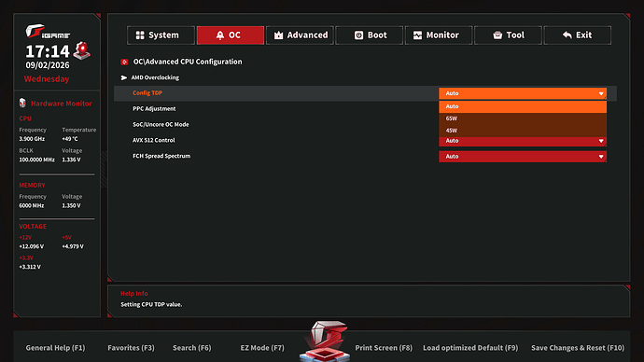The width and height of the screenshot is (644, 362).
Task: Click the Hardware Monitor chip icon
Action: pos(22,103)
